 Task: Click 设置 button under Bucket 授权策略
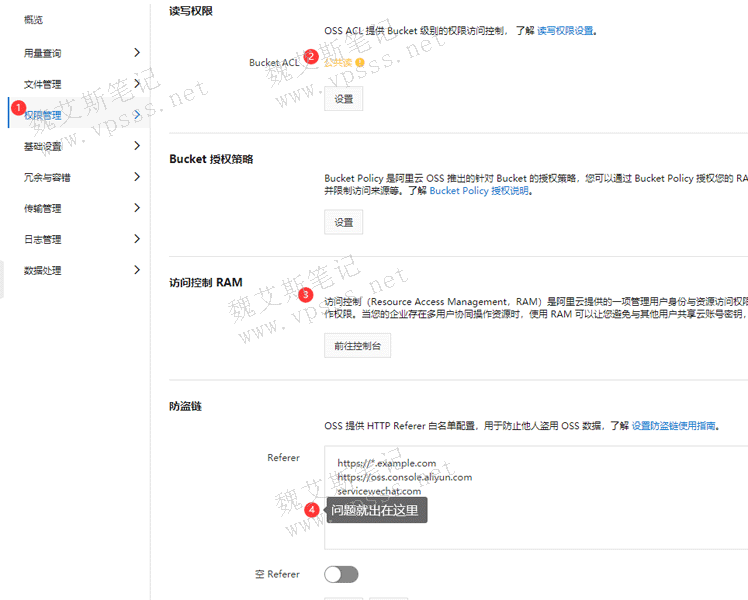click(343, 222)
